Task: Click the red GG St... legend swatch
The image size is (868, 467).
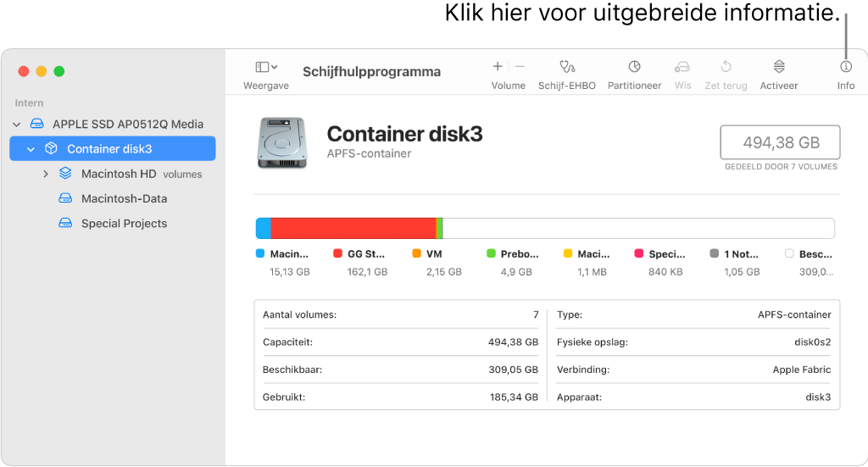Action: click(x=338, y=253)
